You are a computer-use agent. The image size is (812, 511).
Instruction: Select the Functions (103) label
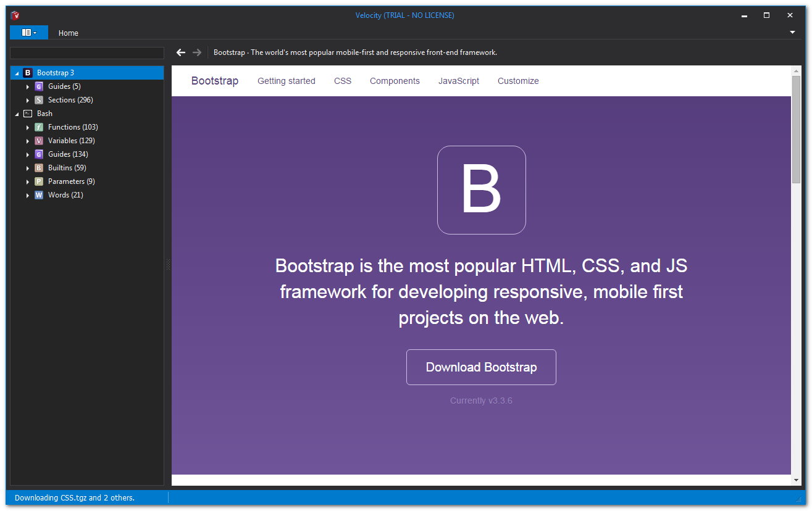point(73,127)
